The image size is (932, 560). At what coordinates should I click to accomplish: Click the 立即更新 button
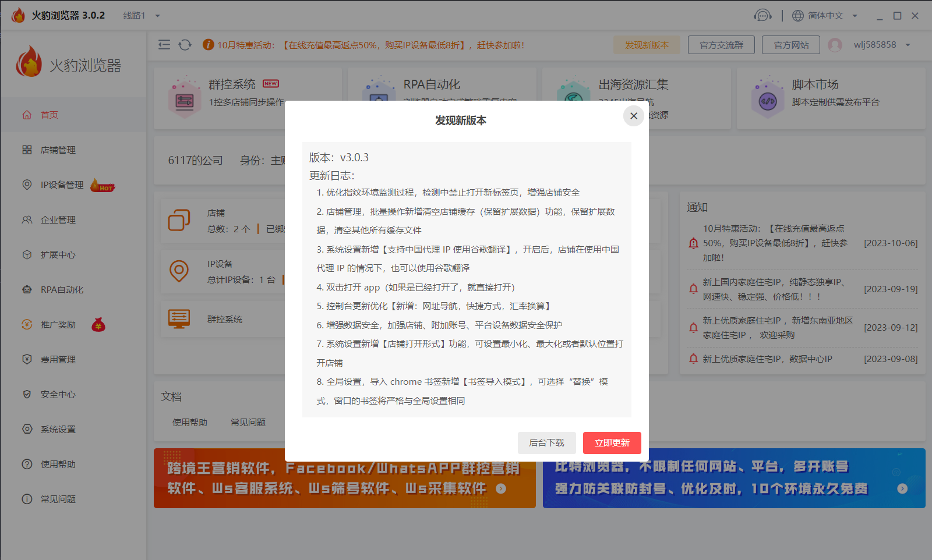pyautogui.click(x=612, y=443)
